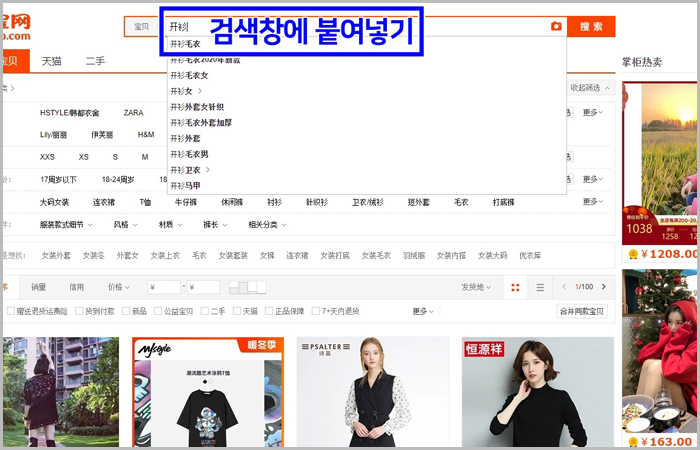Open the ¥1208.00 rice field ad
The width and height of the screenshot is (700, 450).
(x=659, y=164)
